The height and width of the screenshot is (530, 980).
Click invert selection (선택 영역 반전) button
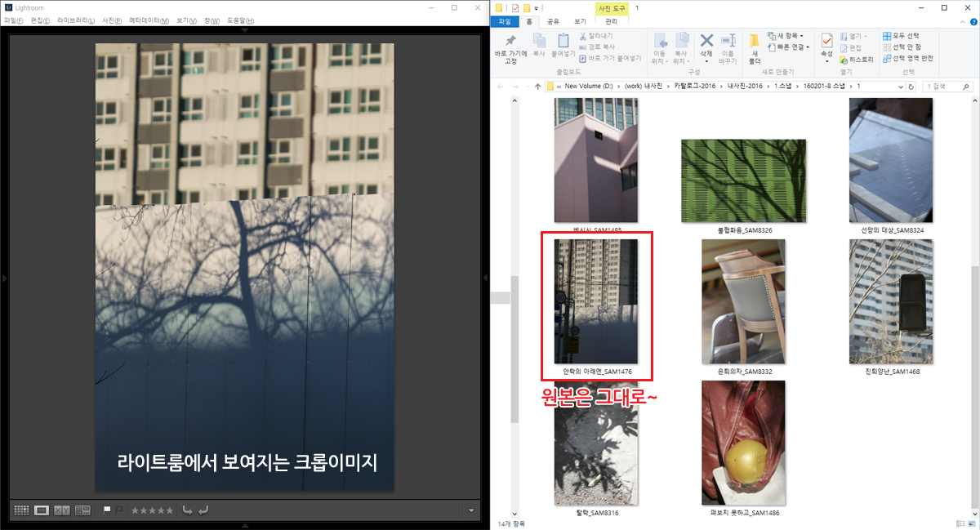907,58
